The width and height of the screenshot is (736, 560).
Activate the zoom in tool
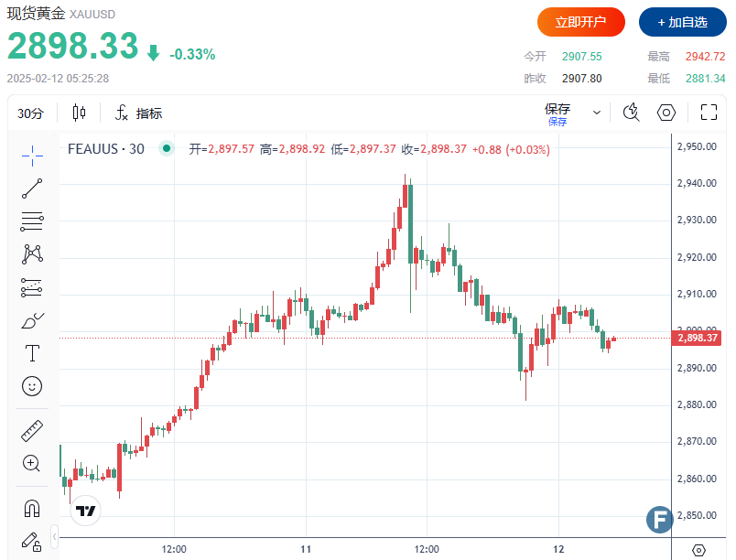[x=32, y=463]
